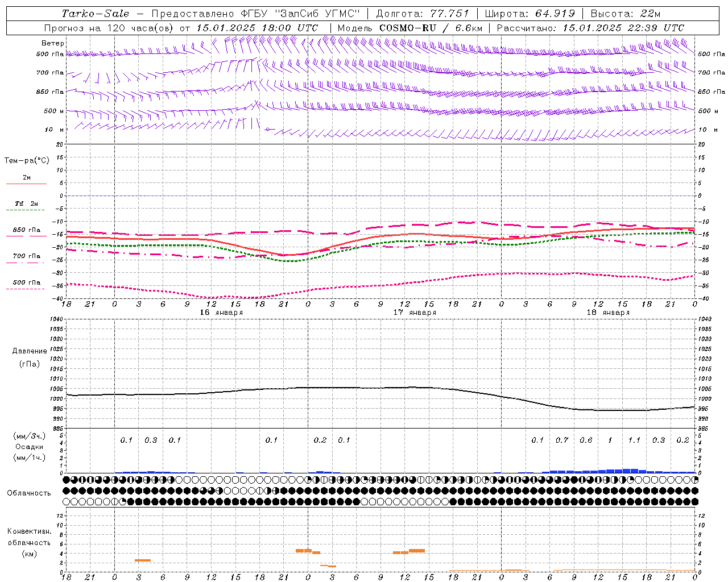Select the '18 января' date label
728x582 pixels.
tap(608, 313)
